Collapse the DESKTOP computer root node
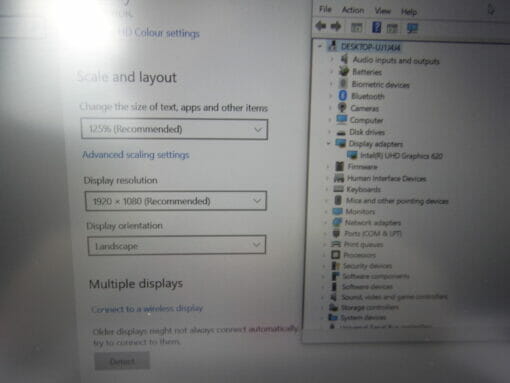 coord(320,46)
